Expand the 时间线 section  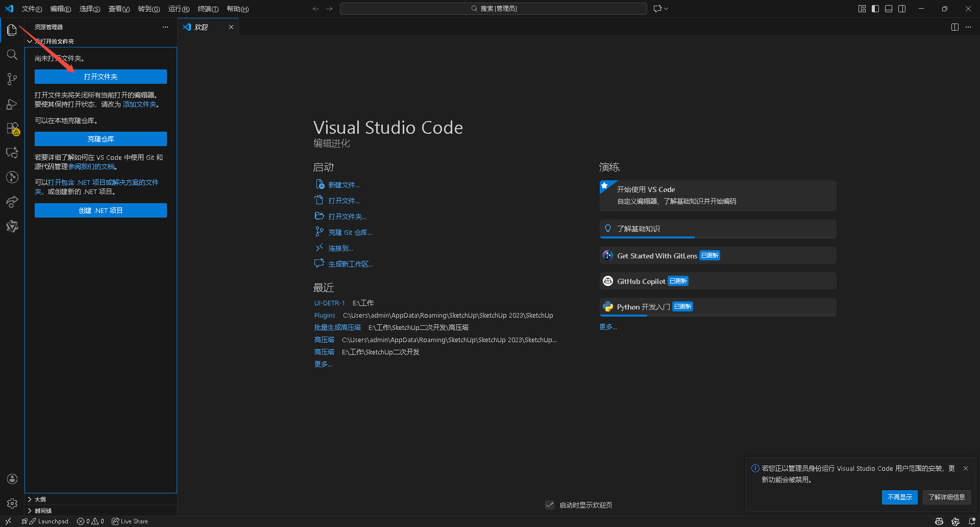101,511
